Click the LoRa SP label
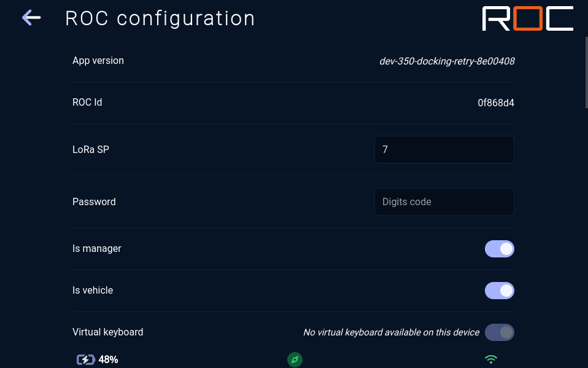The image size is (588, 368). coord(91,149)
